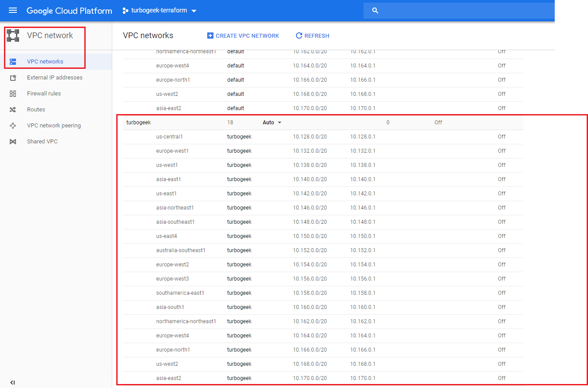
Task: Click the turbogeek-terraform project icon
Action: tap(125, 11)
